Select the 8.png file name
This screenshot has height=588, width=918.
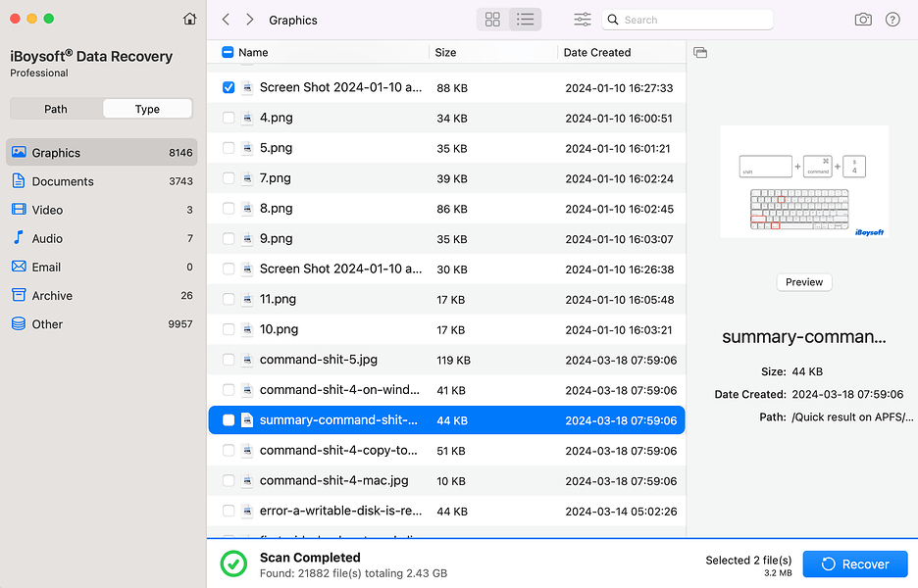[x=276, y=209]
